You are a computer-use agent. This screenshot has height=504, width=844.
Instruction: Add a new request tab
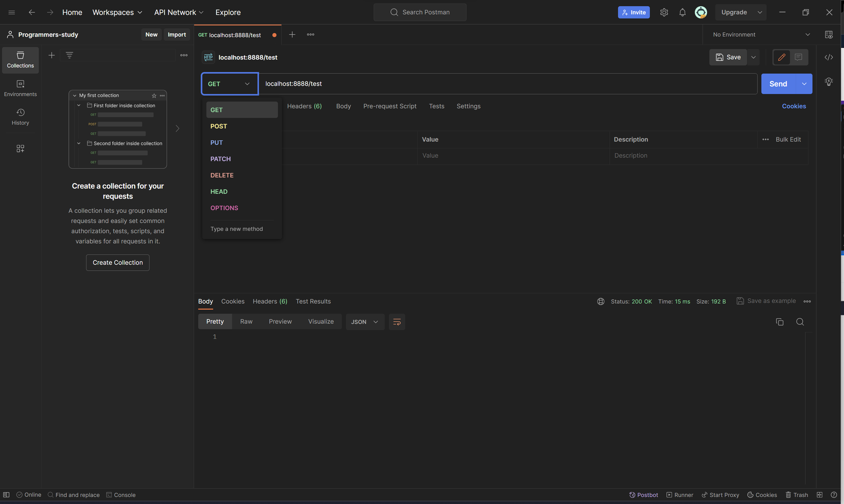(x=292, y=35)
